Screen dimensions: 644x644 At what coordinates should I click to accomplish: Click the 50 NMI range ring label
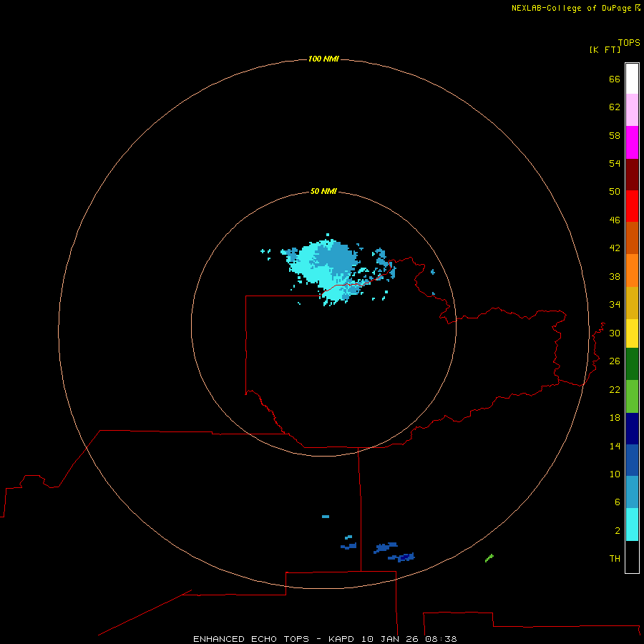[323, 191]
